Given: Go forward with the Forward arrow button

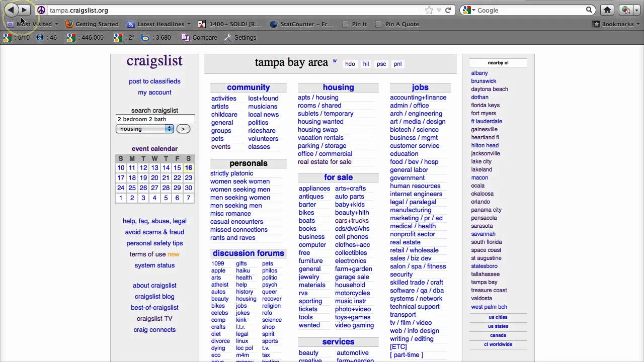Looking at the screenshot, I should pos(24,10).
